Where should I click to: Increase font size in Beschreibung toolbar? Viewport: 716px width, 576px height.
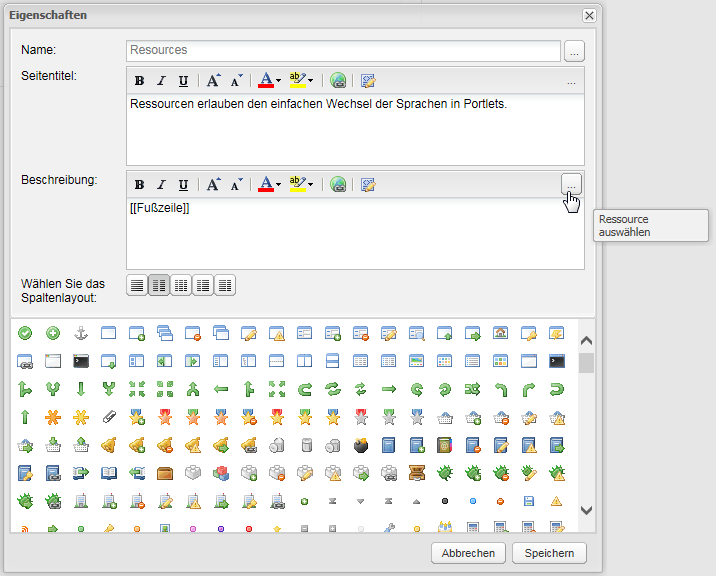coord(213,185)
